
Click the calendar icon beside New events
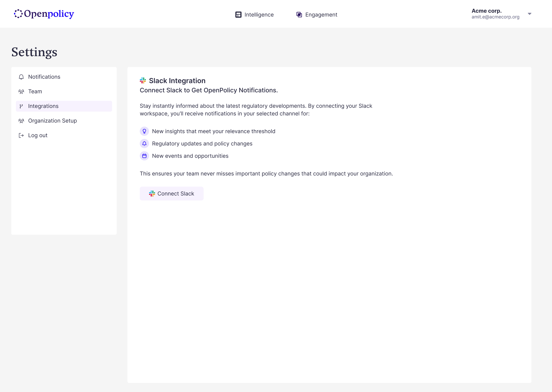point(144,156)
